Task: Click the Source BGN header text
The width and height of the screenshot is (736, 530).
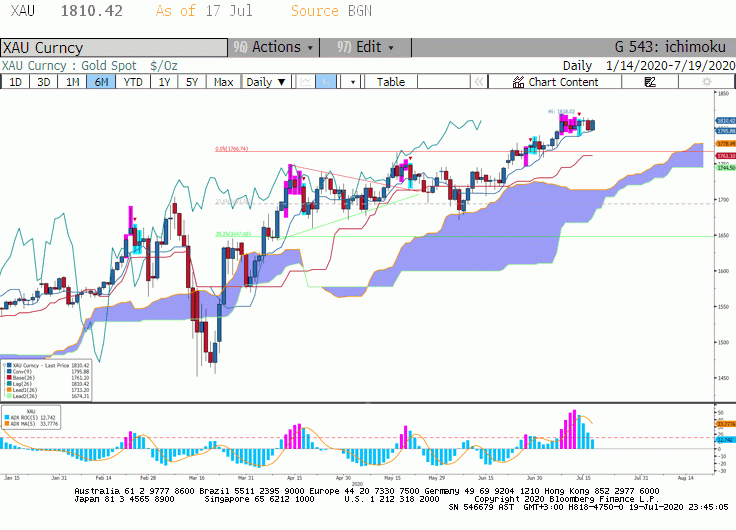Action: [331, 11]
